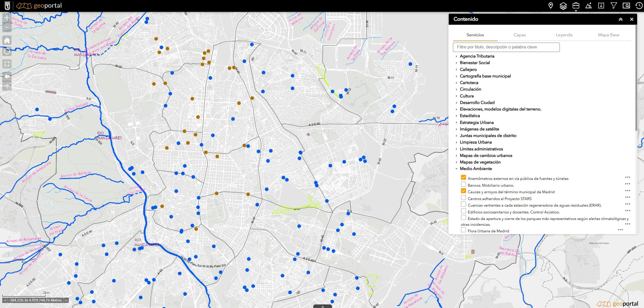Open the history clock icon
This screenshot has height=308, width=644.
(639, 6)
